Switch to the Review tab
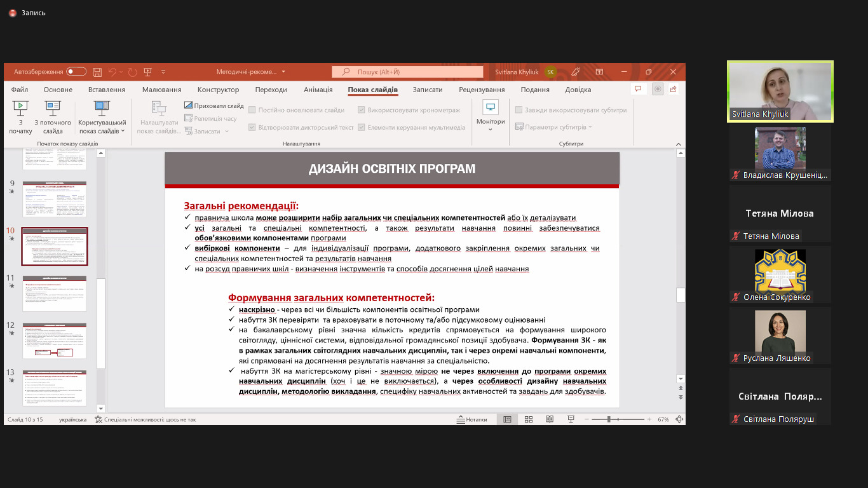 [482, 90]
